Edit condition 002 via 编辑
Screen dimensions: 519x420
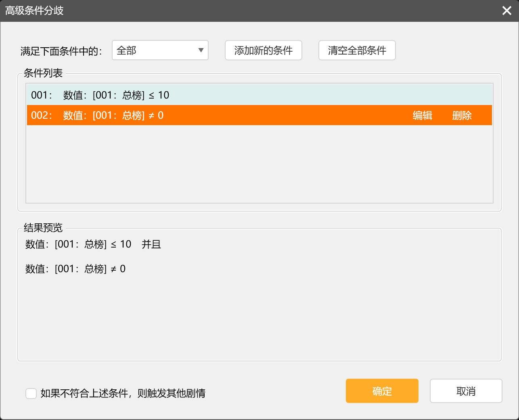pyautogui.click(x=422, y=115)
